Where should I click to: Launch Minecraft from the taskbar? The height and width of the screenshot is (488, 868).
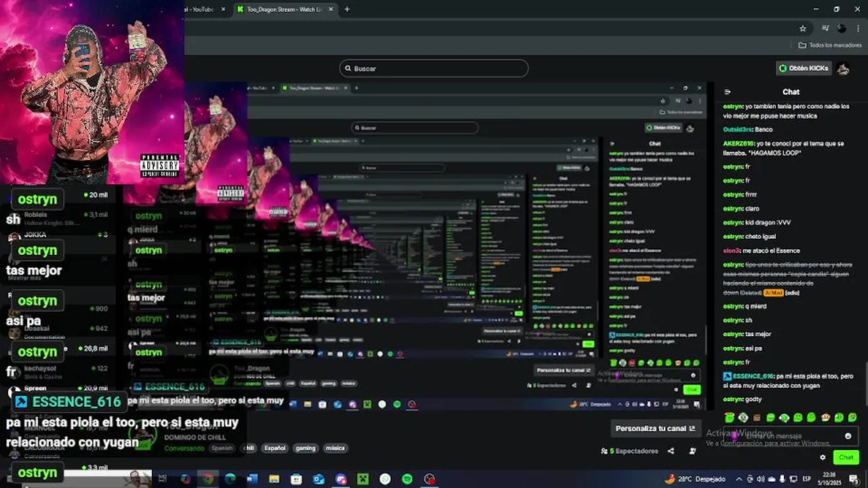tap(363, 479)
